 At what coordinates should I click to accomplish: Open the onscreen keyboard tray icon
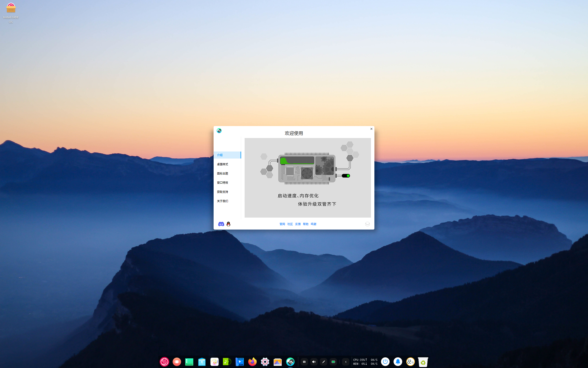click(x=304, y=362)
